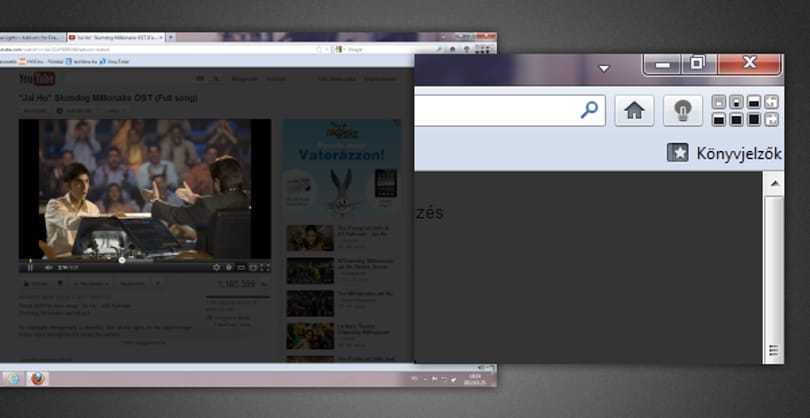Click the middle icon in bottom grid row
This screenshot has width=810, height=418.
736,119
